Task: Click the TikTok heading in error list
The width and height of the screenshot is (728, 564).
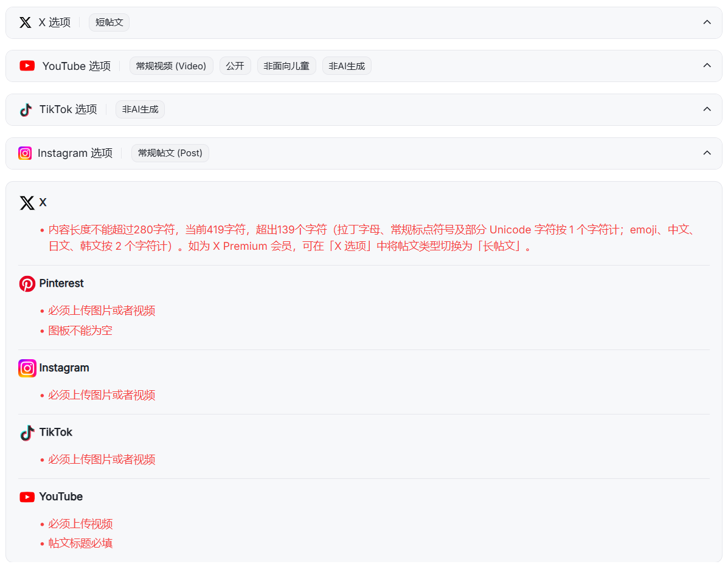Action: (x=56, y=432)
